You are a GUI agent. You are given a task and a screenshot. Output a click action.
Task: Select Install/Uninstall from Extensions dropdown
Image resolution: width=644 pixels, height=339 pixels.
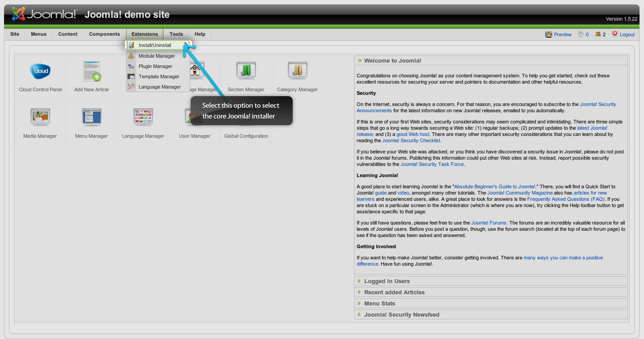[158, 45]
